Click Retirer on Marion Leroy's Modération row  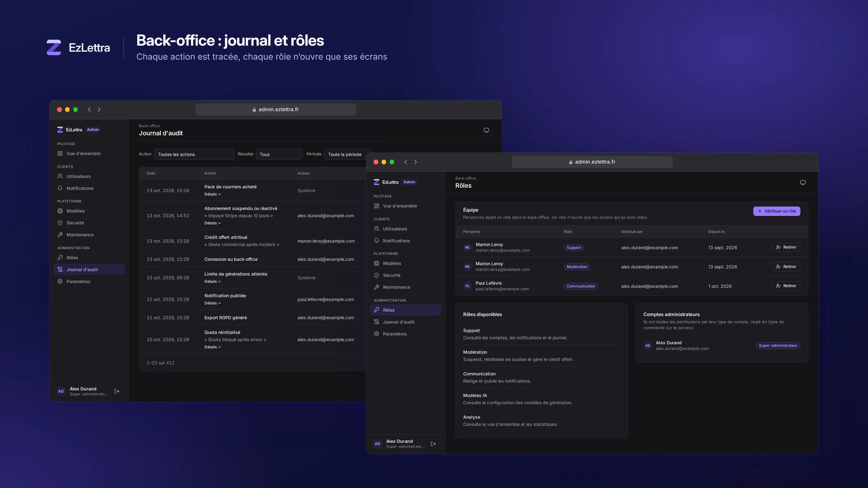point(786,267)
